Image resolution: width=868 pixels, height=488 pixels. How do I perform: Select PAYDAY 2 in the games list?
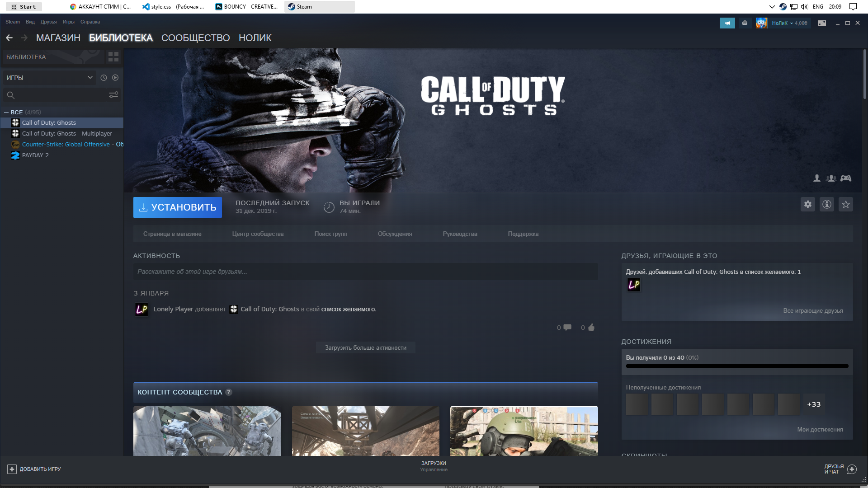tap(62, 155)
